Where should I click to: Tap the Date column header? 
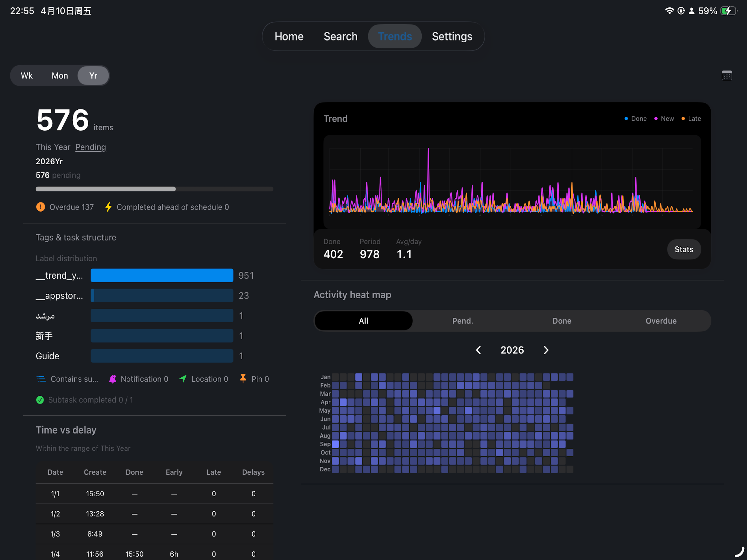(x=56, y=472)
